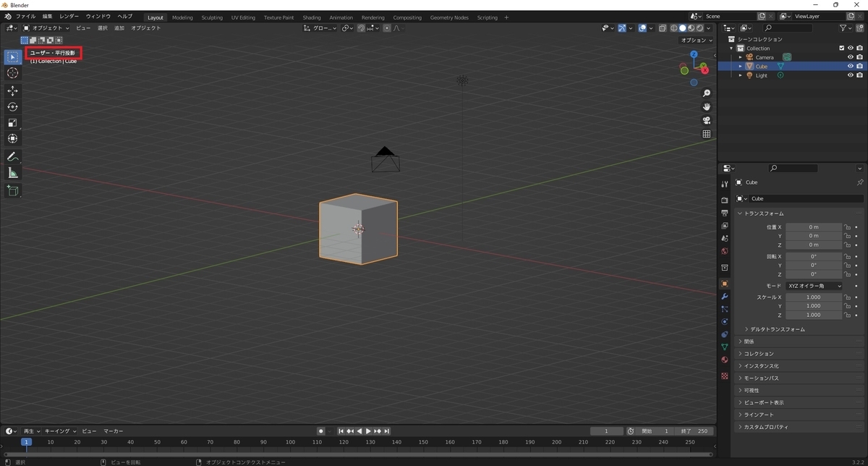Jump to the timeline end frame button
Screen dimensions: 868x466
387,431
